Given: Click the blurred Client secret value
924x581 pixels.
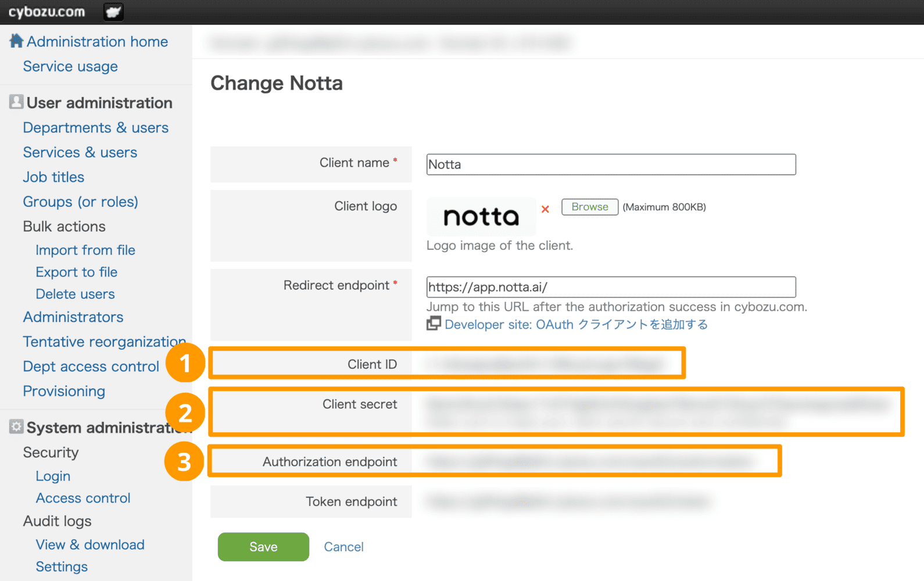Looking at the screenshot, I should (x=658, y=413).
